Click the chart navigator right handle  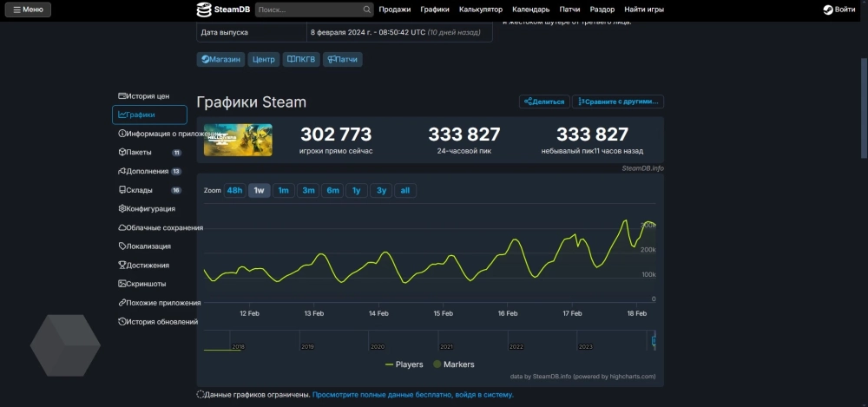click(654, 339)
